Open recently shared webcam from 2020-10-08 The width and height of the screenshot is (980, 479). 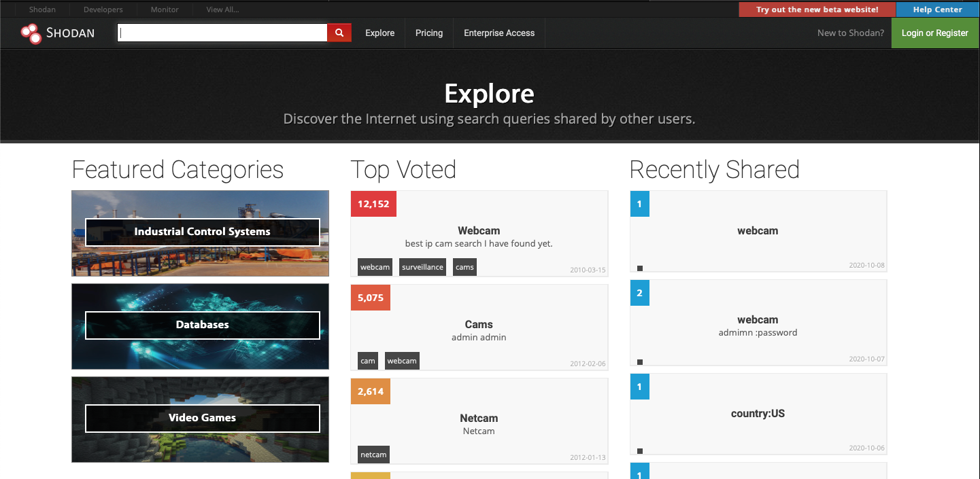(x=758, y=231)
